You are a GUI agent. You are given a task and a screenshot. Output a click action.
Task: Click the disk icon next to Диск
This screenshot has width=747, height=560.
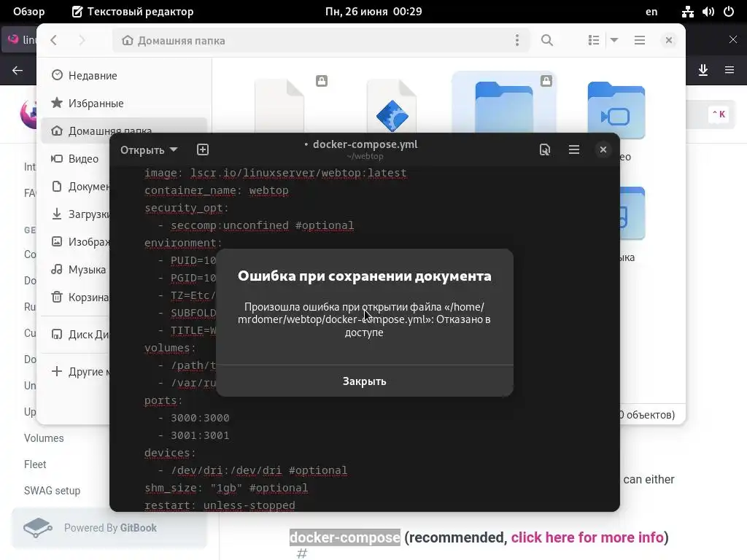tap(57, 334)
